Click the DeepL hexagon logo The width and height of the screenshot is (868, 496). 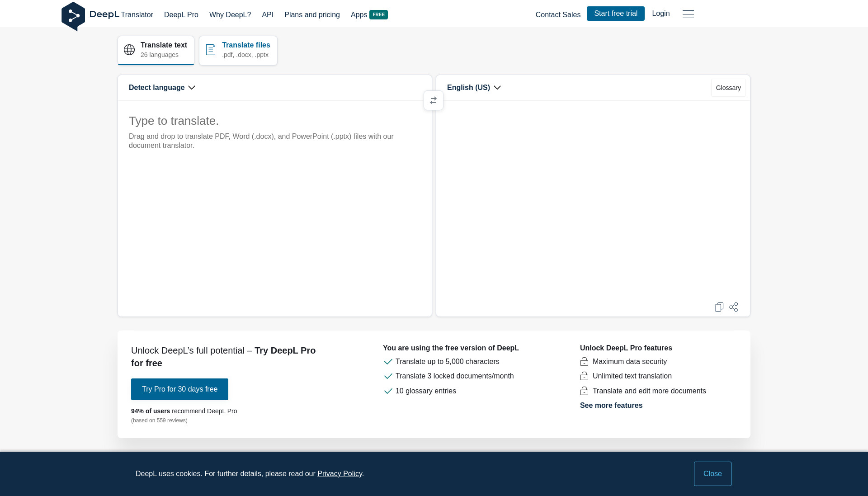[x=73, y=16]
